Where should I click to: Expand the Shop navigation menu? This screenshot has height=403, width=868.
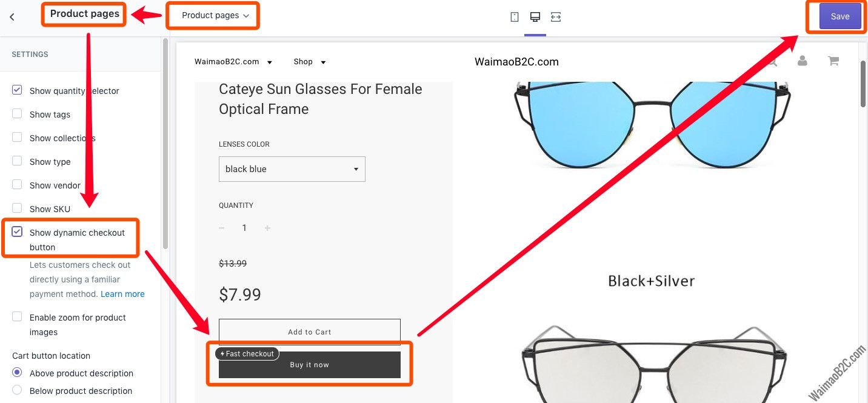pyautogui.click(x=309, y=61)
